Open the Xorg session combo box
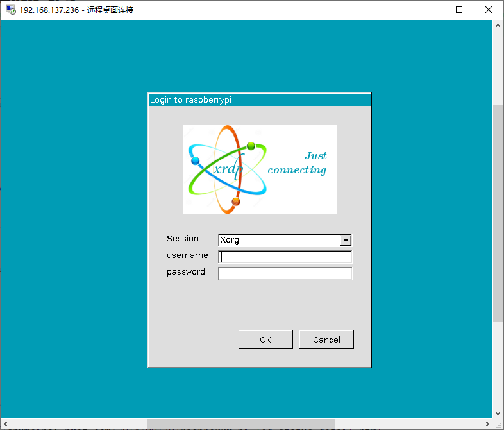Screen dimensions: 504x430 point(279,241)
